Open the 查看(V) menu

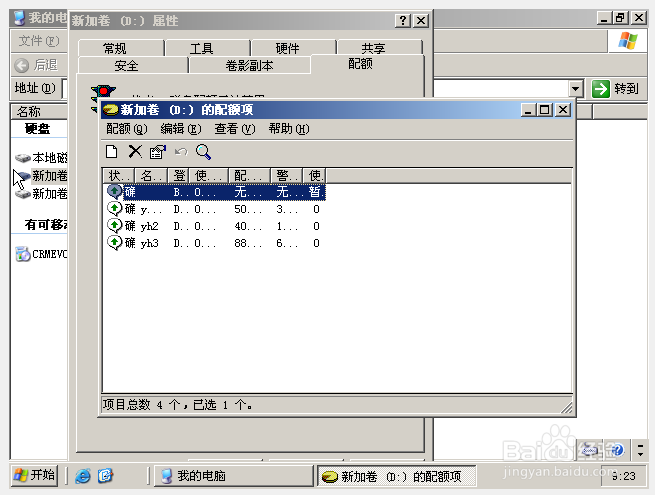235,129
